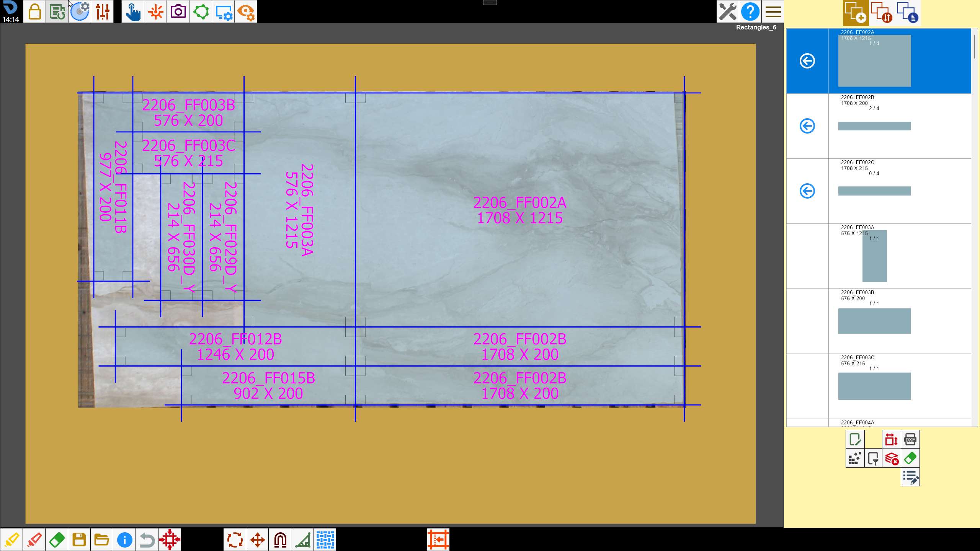The image size is (980, 551).
Task: Open the wrench and screwdriver tools icon
Action: click(x=728, y=11)
